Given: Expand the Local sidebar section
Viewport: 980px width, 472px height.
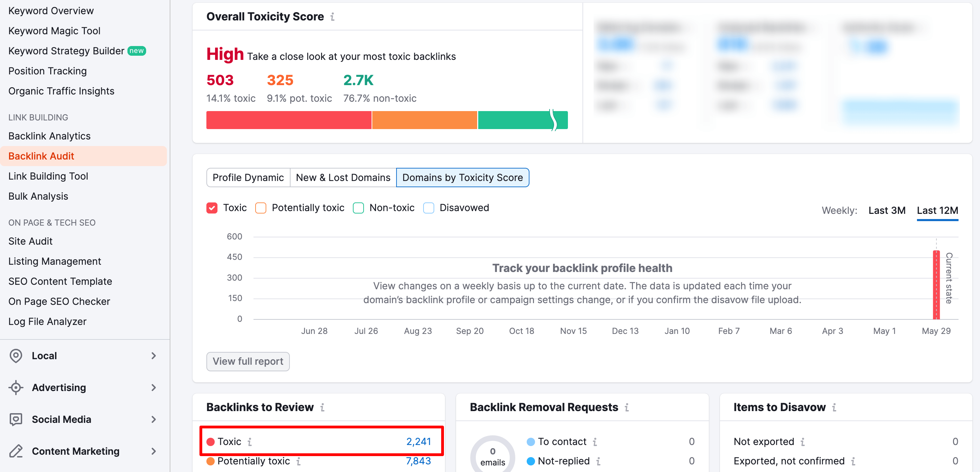Looking at the screenshot, I should tap(154, 356).
